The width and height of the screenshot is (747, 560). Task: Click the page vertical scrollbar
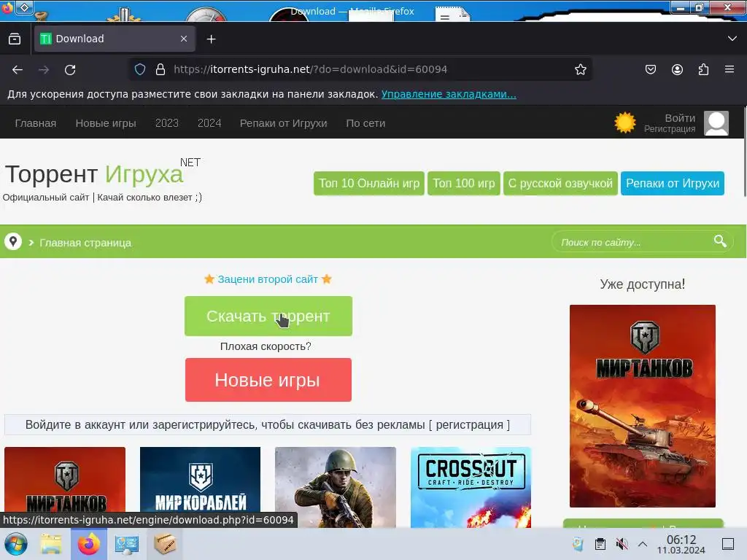click(x=744, y=152)
